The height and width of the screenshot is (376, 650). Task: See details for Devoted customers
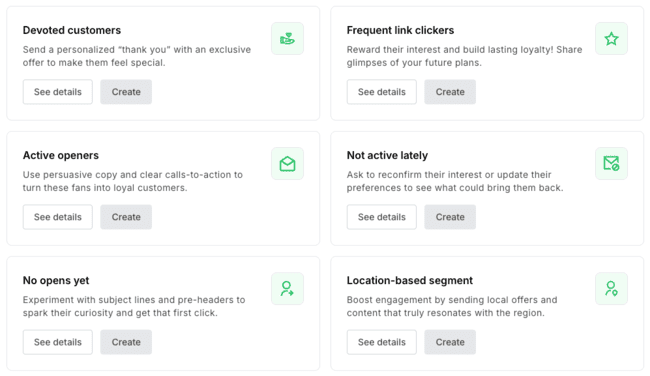coord(58,92)
